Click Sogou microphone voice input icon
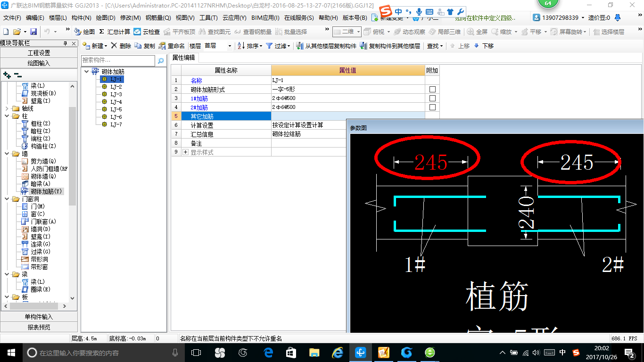This screenshot has width=644, height=362. pyautogui.click(x=419, y=12)
